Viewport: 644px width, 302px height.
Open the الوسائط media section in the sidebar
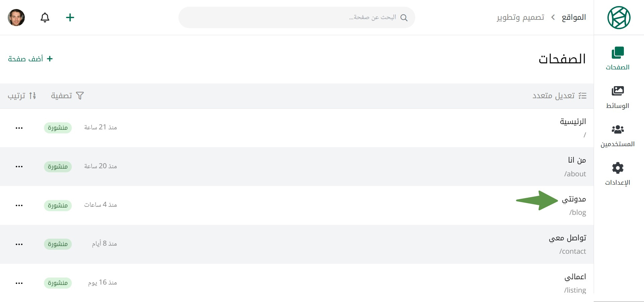(x=618, y=97)
